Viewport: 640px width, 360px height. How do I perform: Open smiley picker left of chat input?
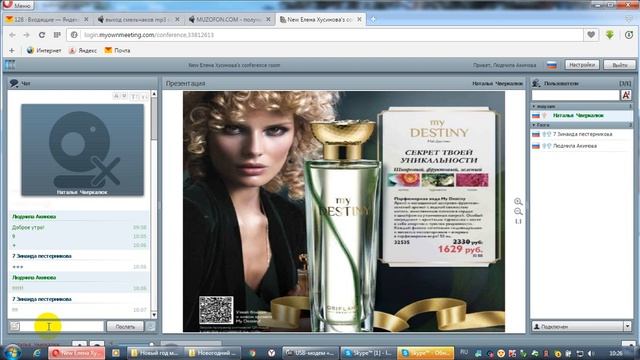[15, 326]
